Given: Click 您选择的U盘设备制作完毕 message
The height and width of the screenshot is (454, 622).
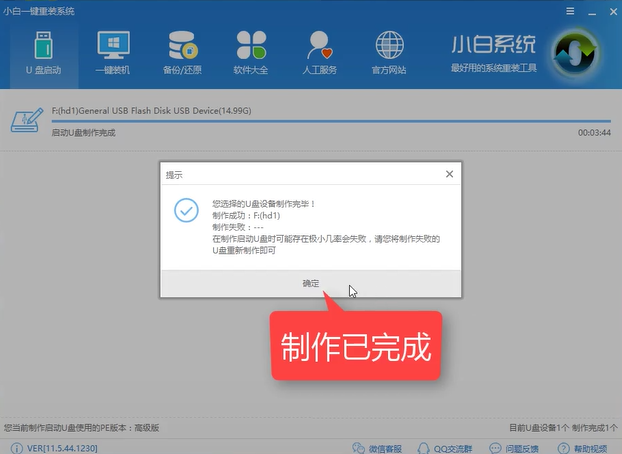Looking at the screenshot, I should point(264,204).
